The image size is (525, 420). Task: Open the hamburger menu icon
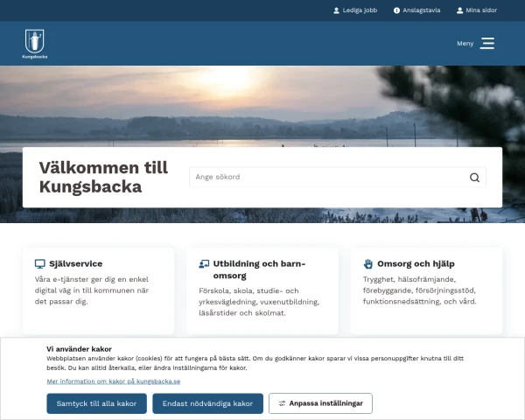486,44
